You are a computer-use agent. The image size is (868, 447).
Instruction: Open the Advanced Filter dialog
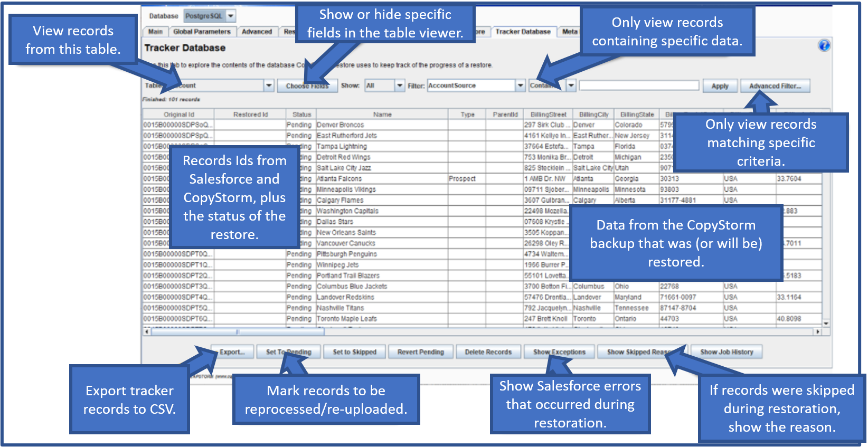pos(775,86)
